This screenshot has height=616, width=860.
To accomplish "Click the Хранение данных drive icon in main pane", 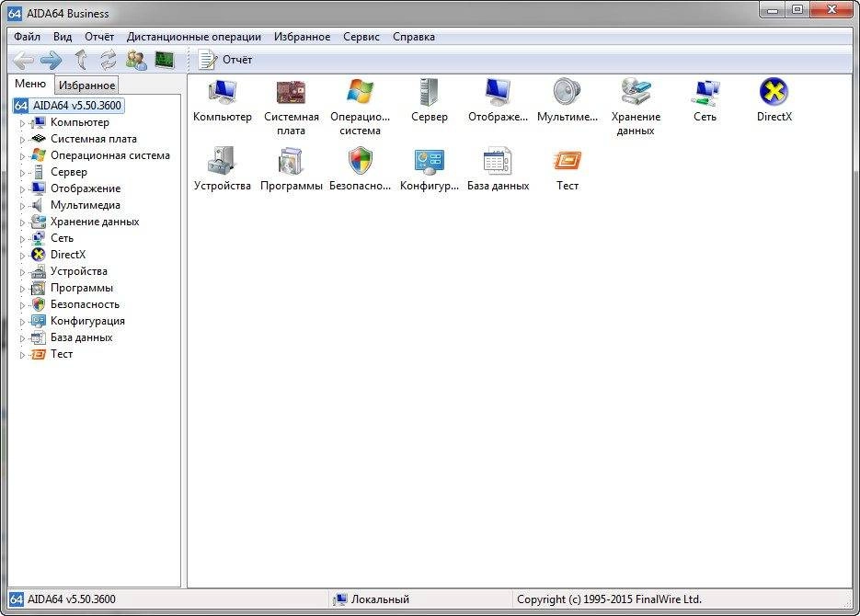I will (x=636, y=92).
